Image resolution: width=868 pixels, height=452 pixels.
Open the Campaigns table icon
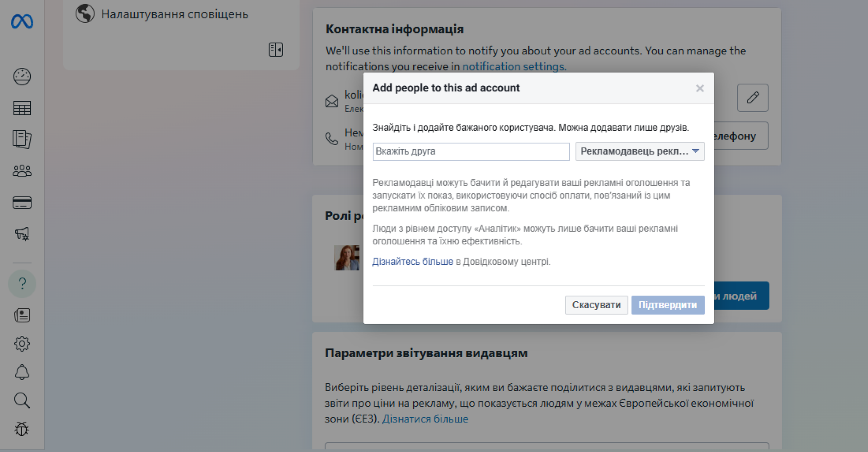pyautogui.click(x=21, y=108)
